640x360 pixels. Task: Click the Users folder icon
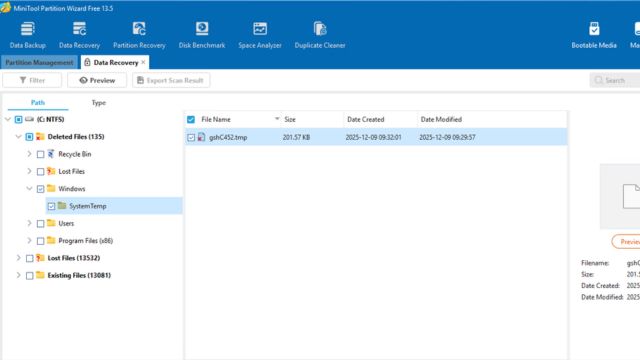pyautogui.click(x=51, y=223)
